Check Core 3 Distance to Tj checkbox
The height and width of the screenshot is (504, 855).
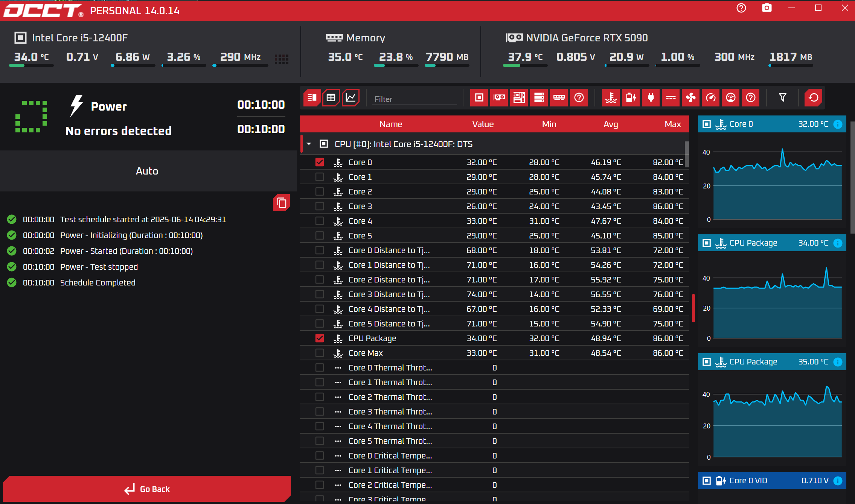point(320,294)
